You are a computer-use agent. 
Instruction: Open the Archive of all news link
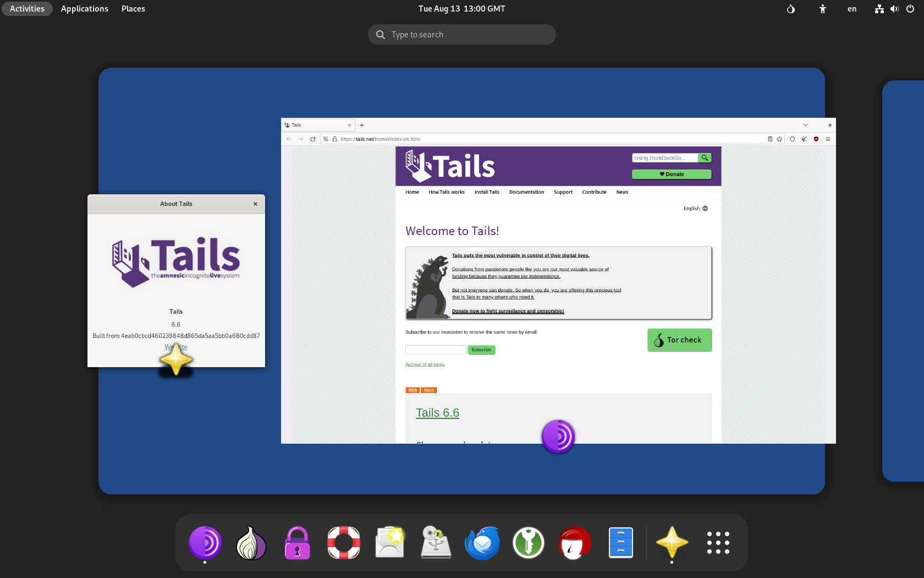tap(425, 364)
